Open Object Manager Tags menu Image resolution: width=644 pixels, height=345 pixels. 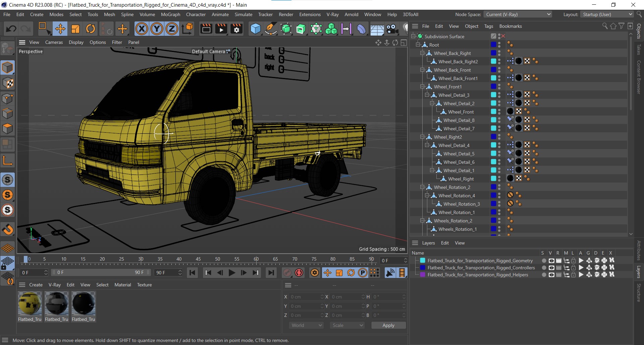coord(489,26)
